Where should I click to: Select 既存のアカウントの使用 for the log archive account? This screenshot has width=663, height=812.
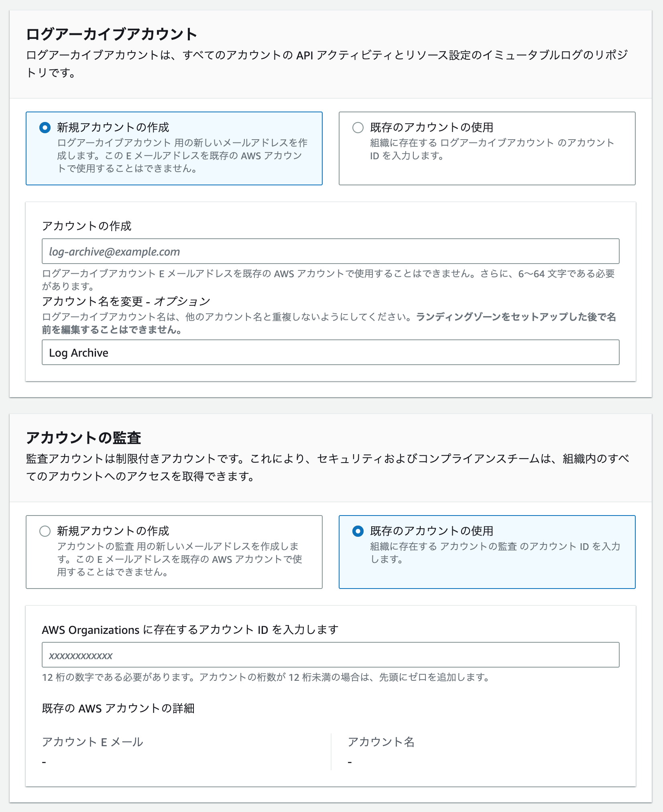click(357, 128)
